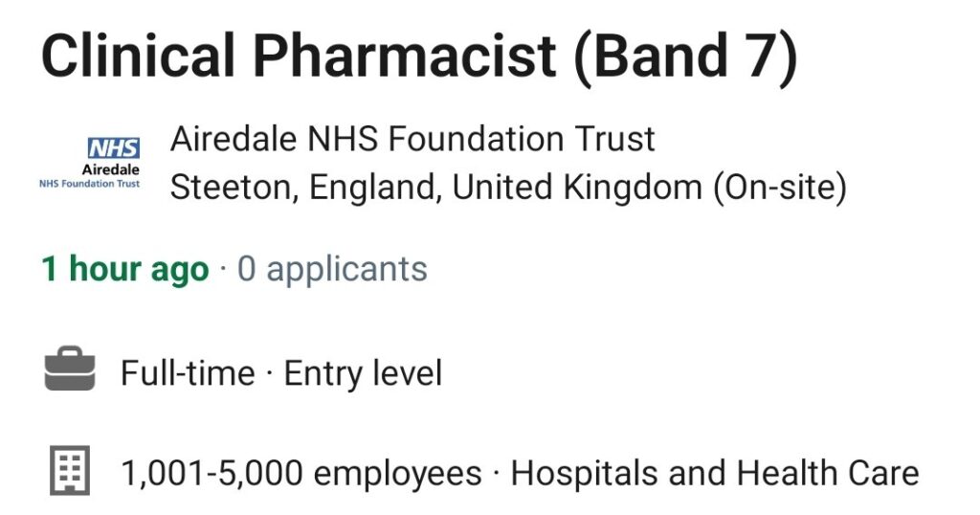Click the '1,001-5,000 employees' text
This screenshot has height=515, width=980.
[x=301, y=473]
